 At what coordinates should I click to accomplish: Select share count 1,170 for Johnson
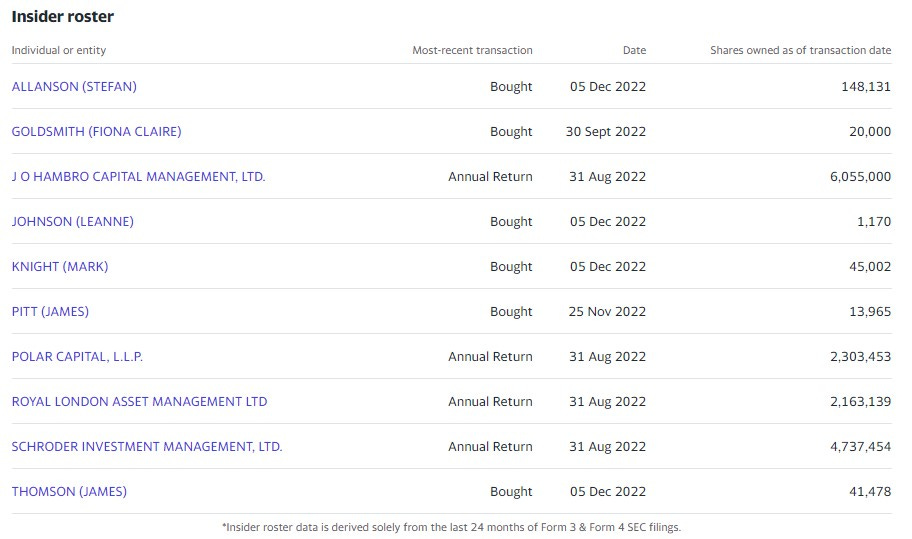874,222
